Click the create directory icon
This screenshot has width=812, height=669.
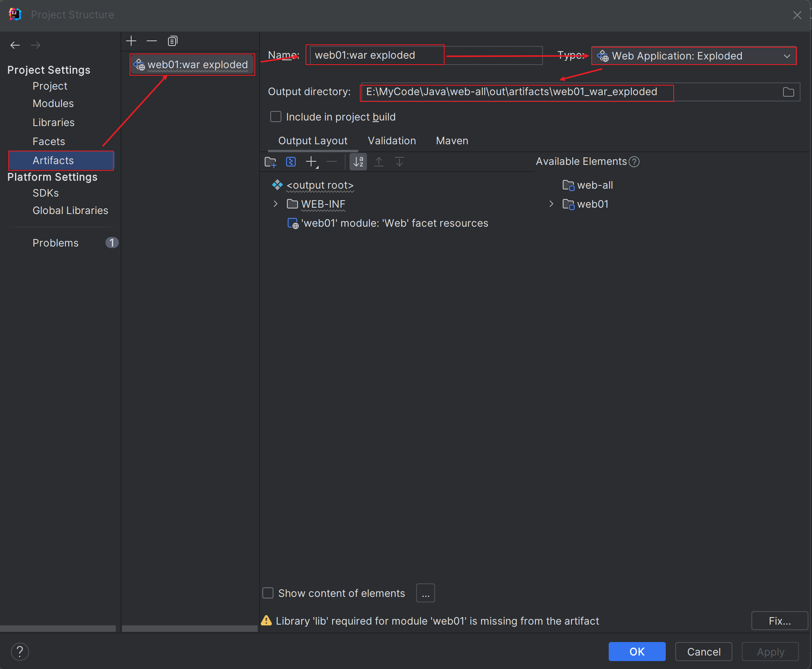click(x=270, y=162)
